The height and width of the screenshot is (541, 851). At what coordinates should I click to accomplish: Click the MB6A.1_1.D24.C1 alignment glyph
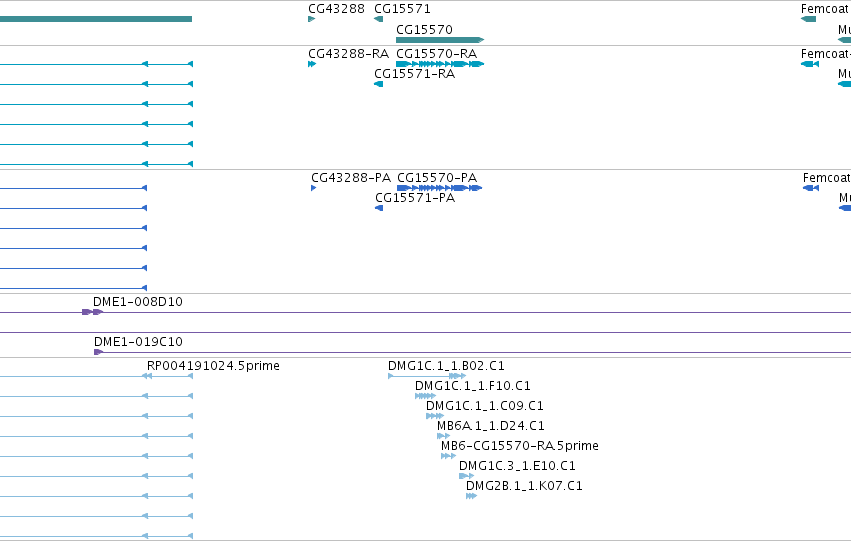pos(443,436)
